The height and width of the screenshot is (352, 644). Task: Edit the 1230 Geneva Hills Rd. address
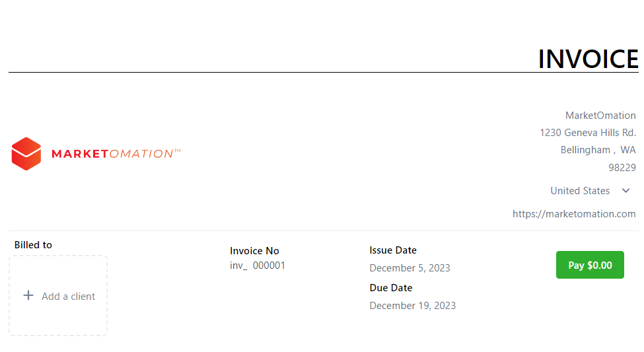click(588, 133)
